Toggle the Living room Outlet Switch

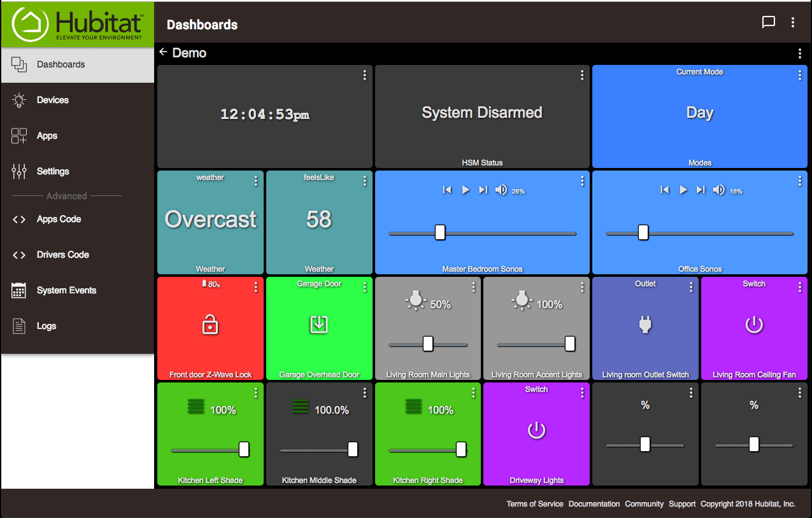click(x=645, y=325)
